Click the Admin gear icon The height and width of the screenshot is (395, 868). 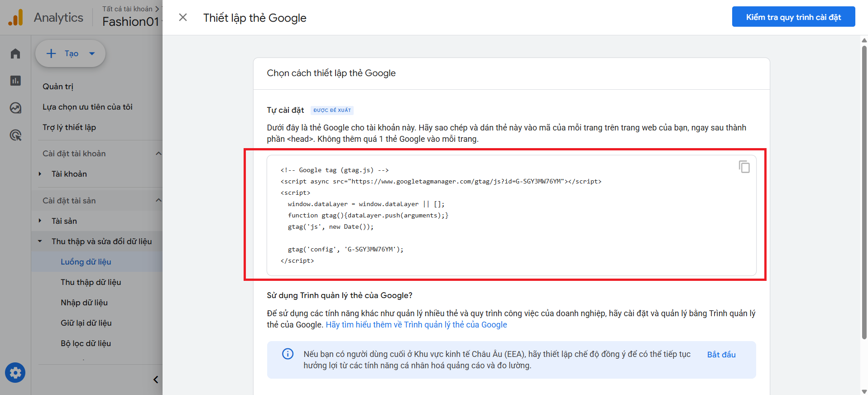pyautogui.click(x=15, y=373)
